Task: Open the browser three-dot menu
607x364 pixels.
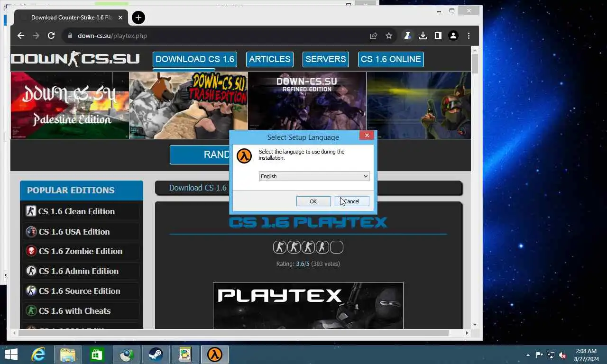Action: pos(469,36)
